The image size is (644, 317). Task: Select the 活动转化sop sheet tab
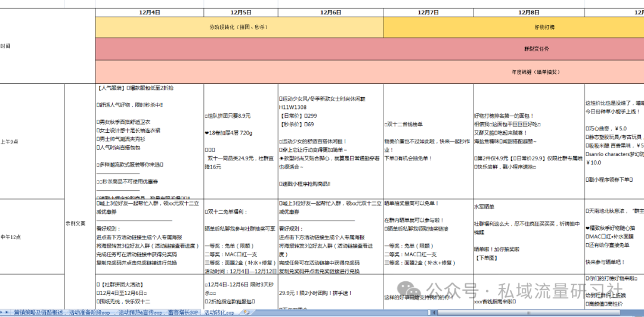point(219,313)
